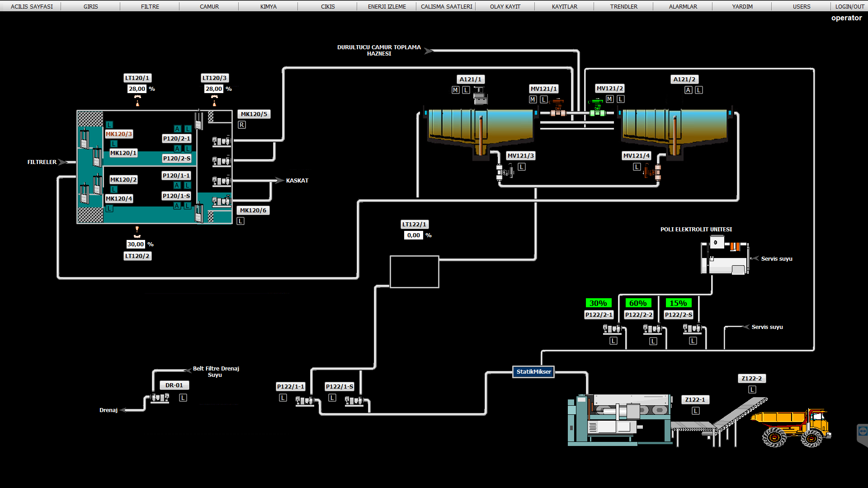
Task: Click the green 60% speed indicator for P122/2-2
Action: tap(638, 303)
